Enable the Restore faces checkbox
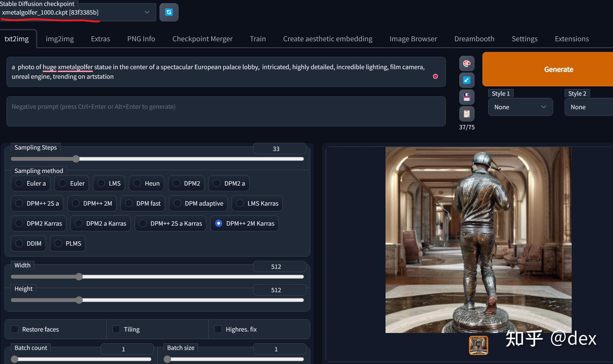The width and height of the screenshot is (613, 364). pos(15,329)
